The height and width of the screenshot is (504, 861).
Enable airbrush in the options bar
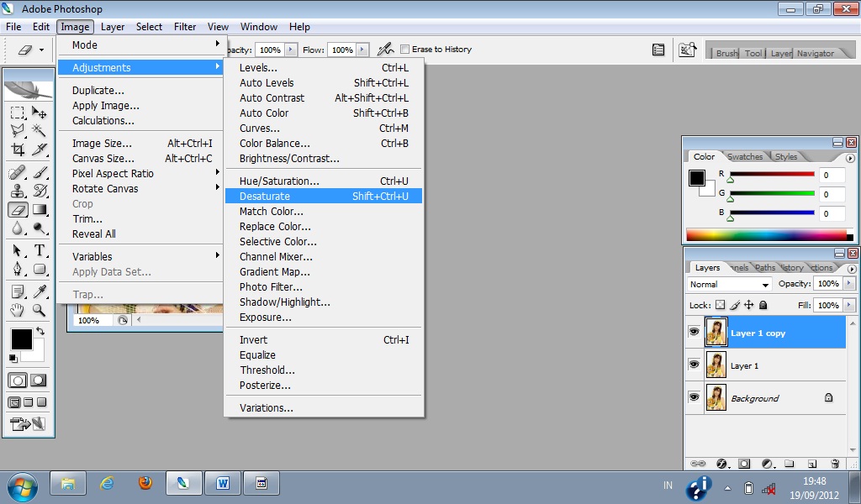(385, 50)
